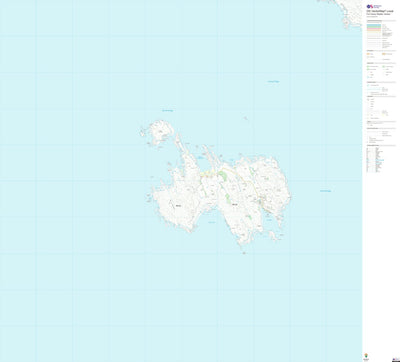This screenshot has width=400, height=362.
Task: Click the rounded island northwest of the main island
Action: pos(162,132)
